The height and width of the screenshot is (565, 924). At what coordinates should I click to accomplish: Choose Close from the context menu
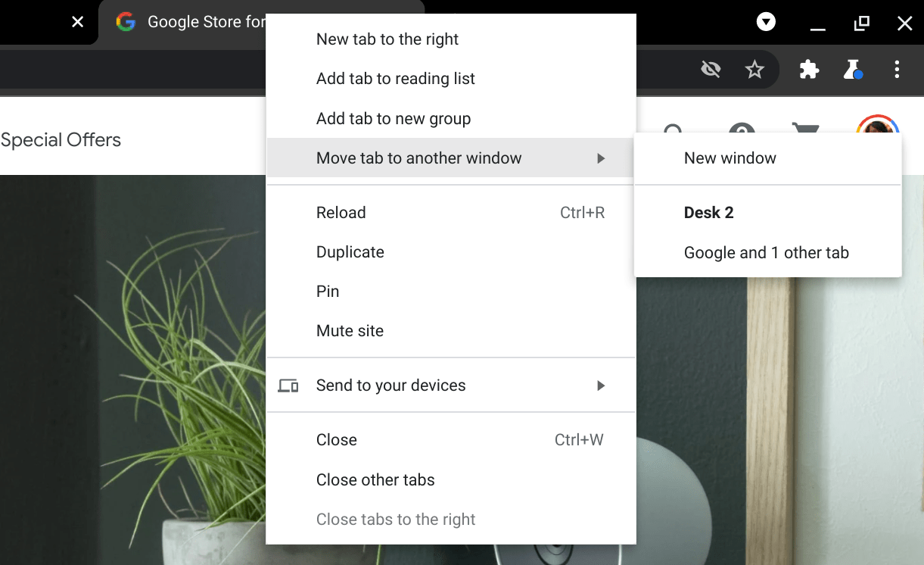[451, 440]
